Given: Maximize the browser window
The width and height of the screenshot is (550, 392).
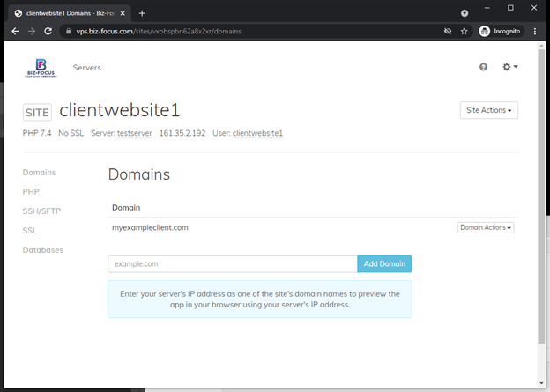Looking at the screenshot, I should (x=510, y=8).
